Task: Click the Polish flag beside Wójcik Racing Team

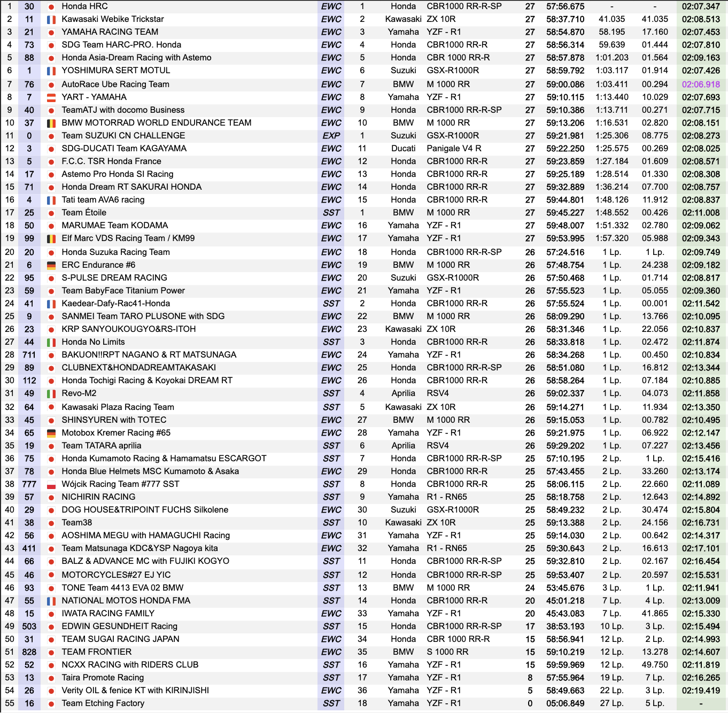Action: 51,485
